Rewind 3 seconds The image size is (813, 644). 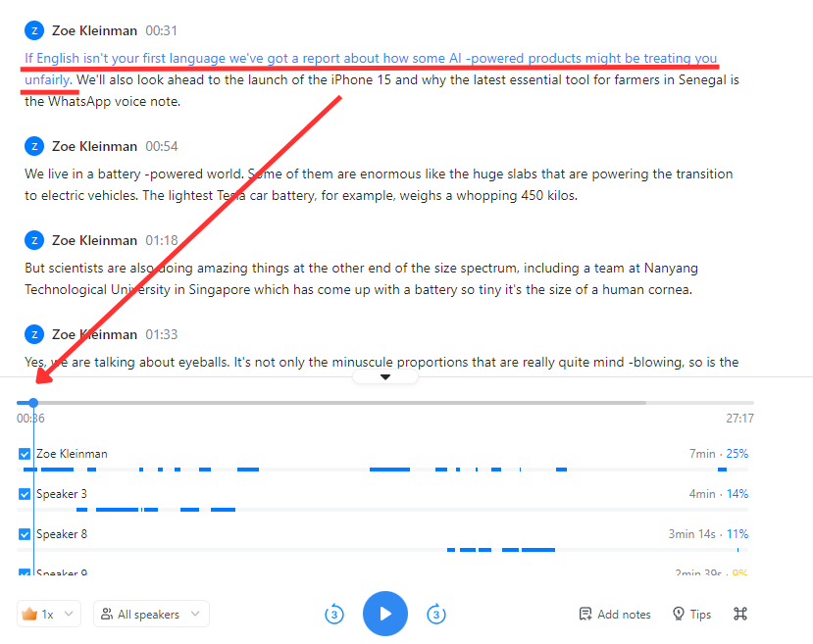(x=334, y=615)
